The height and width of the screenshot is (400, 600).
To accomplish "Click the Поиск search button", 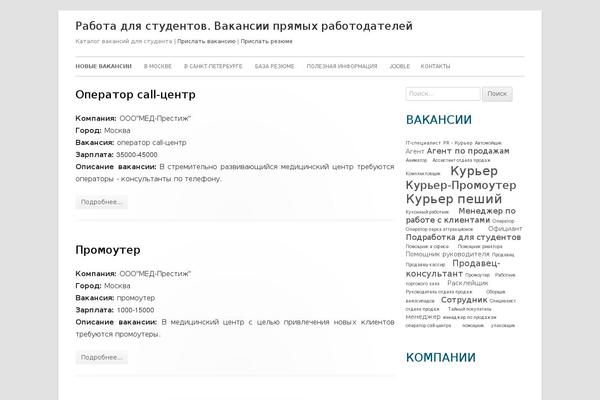I will click(497, 94).
